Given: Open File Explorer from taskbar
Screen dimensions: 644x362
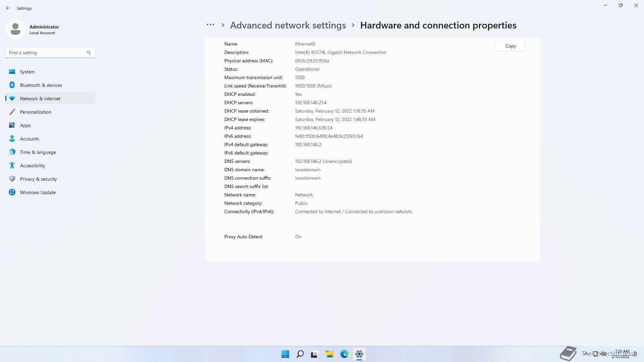Looking at the screenshot, I should (x=330, y=354).
